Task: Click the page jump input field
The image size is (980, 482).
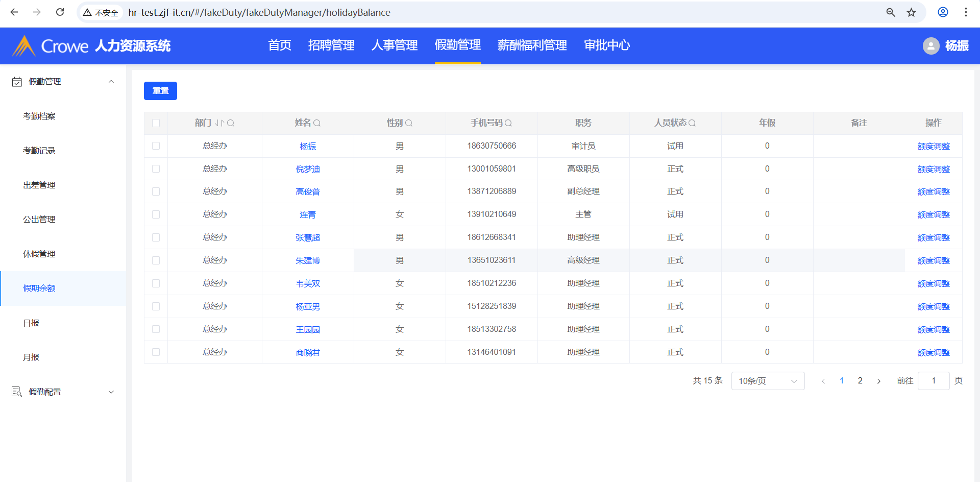Action: point(933,381)
